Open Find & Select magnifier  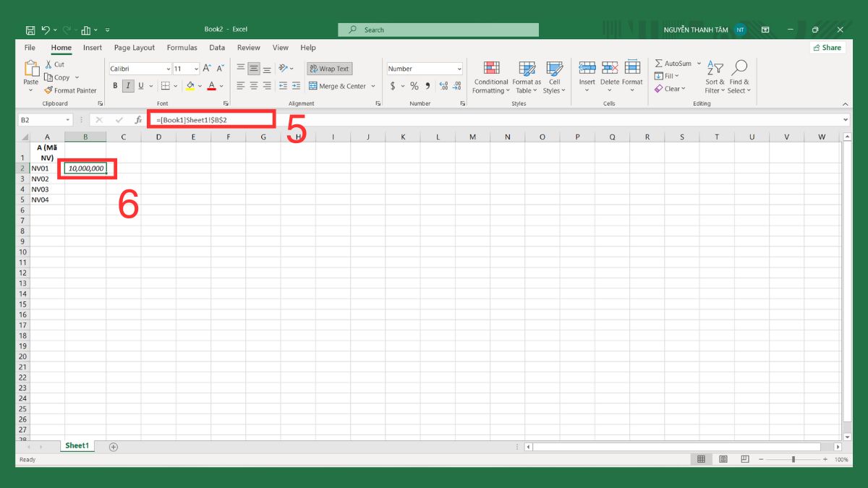pos(739,68)
